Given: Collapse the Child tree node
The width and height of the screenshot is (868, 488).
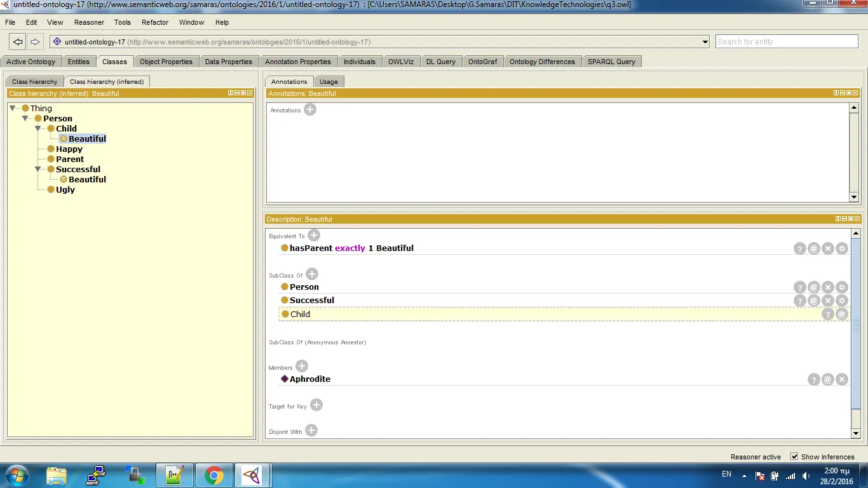Looking at the screenshot, I should pyautogui.click(x=38, y=128).
